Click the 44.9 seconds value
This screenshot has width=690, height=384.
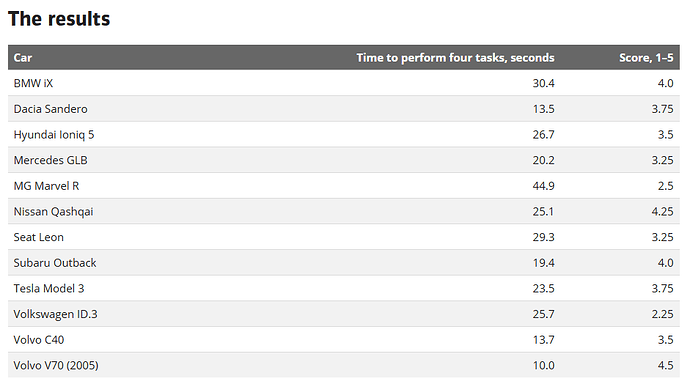543,186
